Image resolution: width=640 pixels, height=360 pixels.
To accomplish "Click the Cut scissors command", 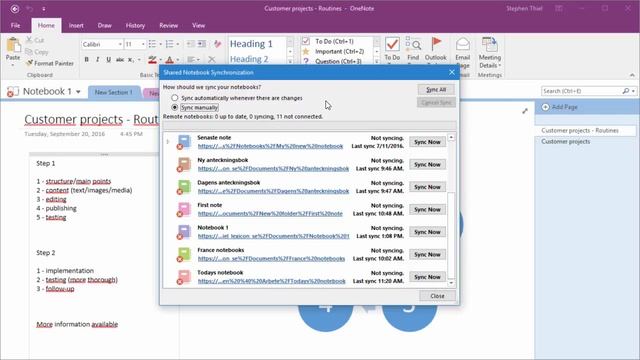I will [x=35, y=40].
